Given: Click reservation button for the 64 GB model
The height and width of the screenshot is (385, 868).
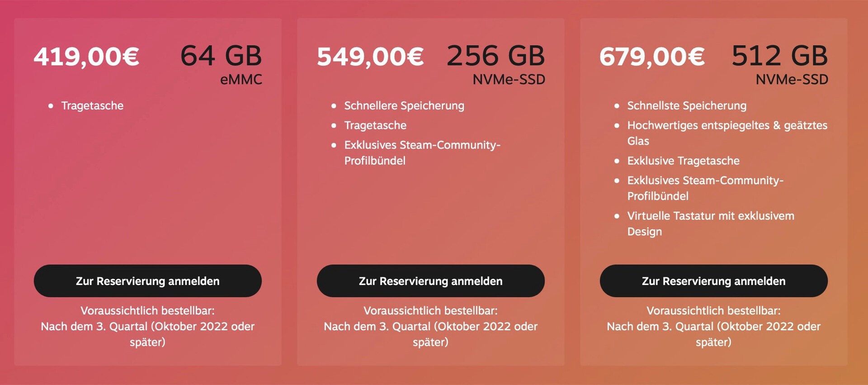Looking at the screenshot, I should pos(147,281).
